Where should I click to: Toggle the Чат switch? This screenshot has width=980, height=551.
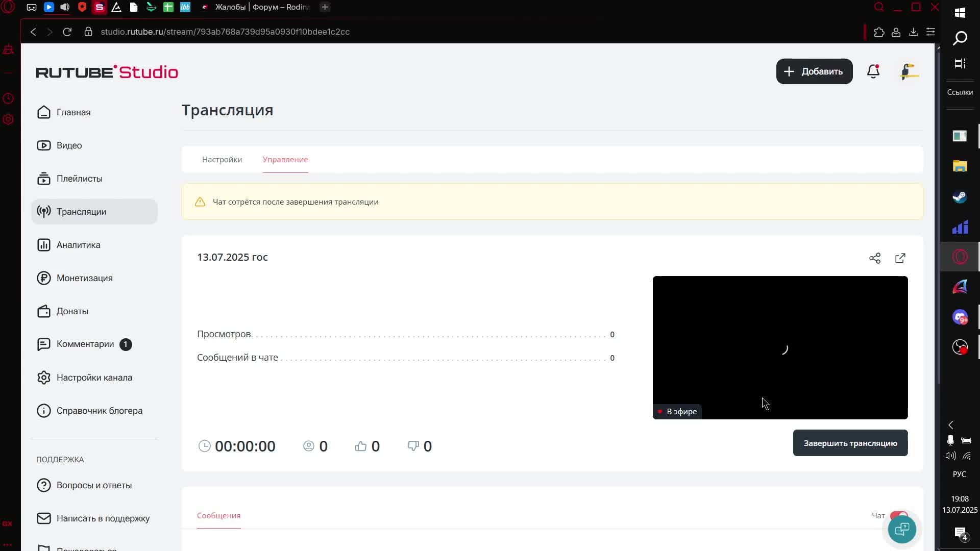[x=899, y=515]
